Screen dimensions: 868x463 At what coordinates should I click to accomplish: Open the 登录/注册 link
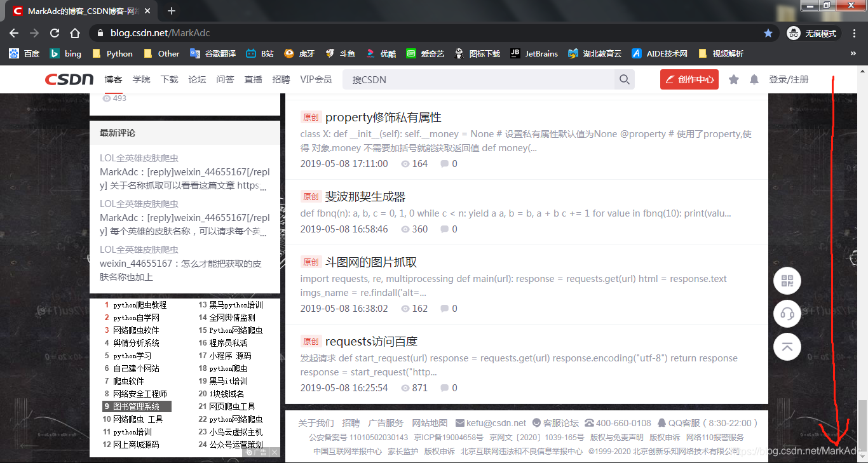click(x=788, y=79)
